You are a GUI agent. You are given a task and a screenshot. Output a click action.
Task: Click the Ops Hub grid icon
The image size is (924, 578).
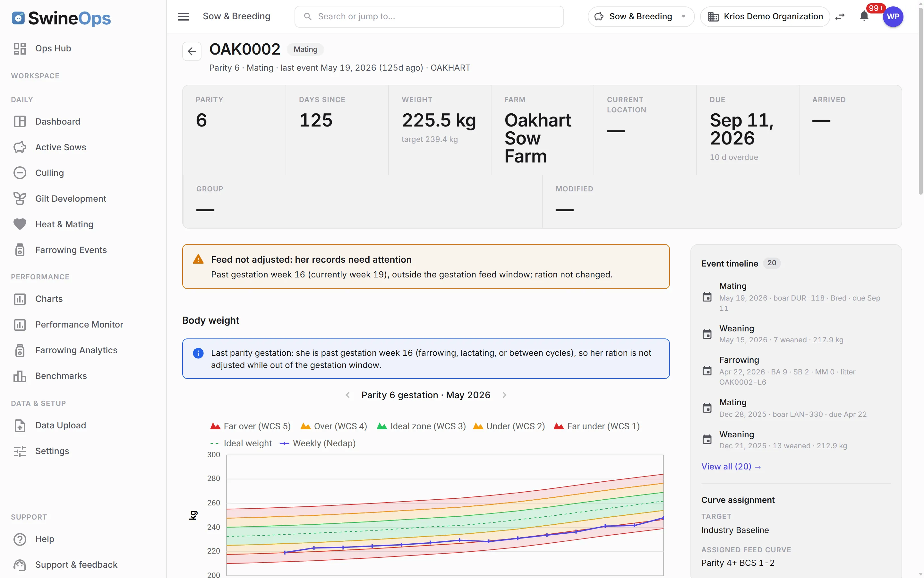click(x=20, y=48)
